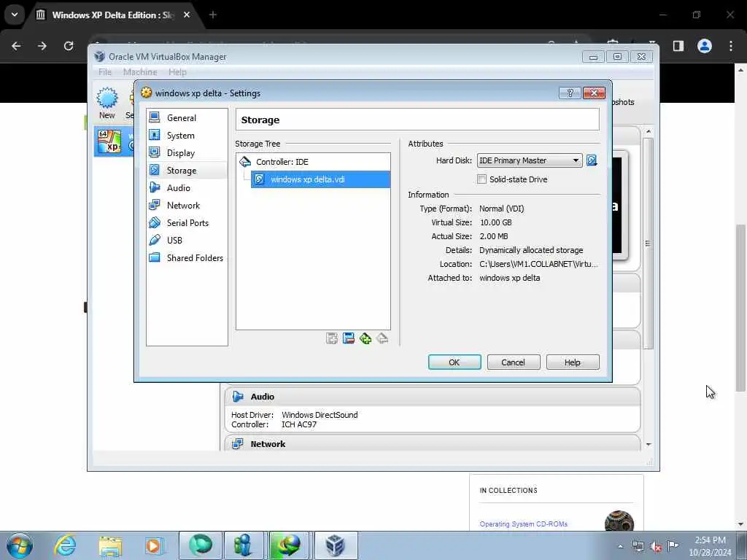This screenshot has height=560, width=747.
Task: Click the taskbar clock showing 2:54 PM
Action: coord(710,546)
